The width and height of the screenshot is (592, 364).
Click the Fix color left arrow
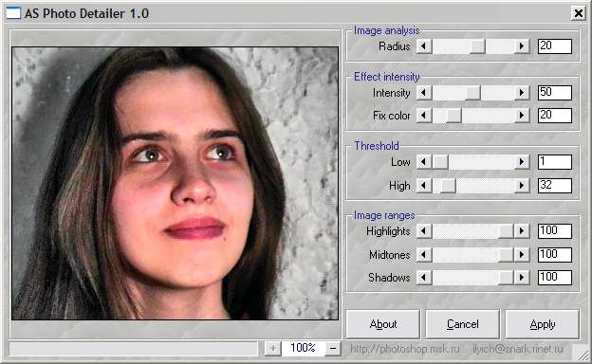424,116
